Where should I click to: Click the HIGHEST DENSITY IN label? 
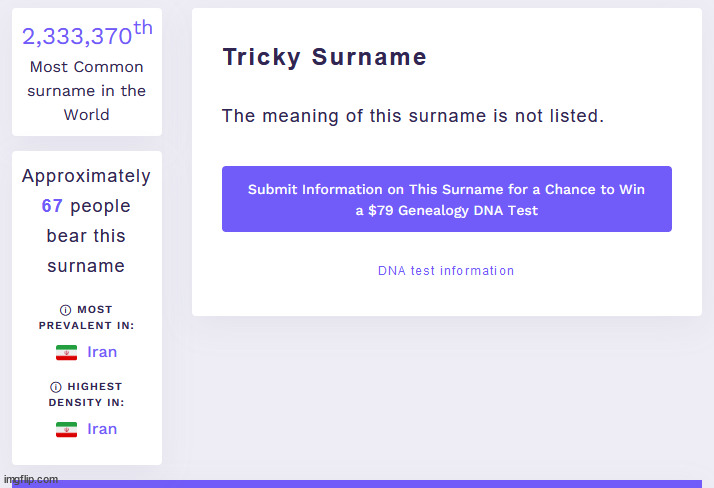click(87, 395)
